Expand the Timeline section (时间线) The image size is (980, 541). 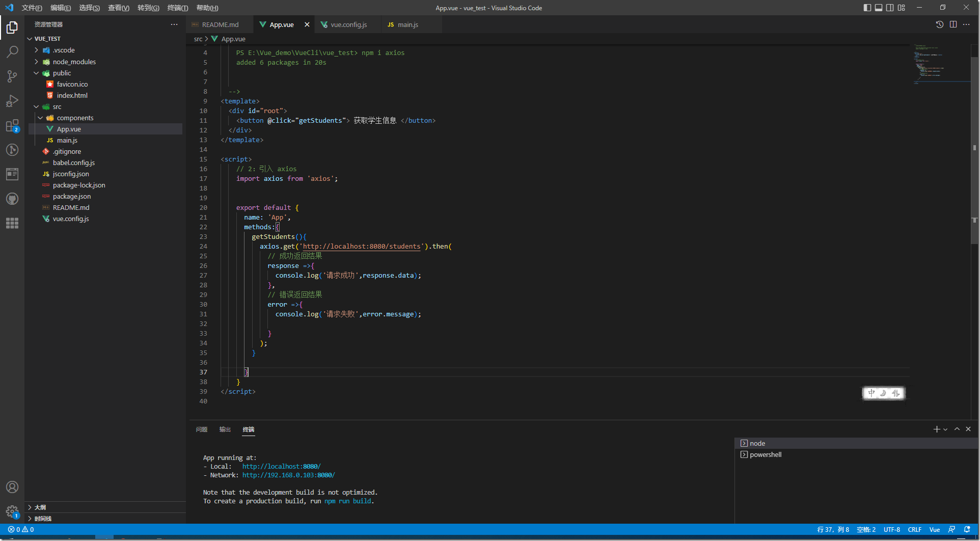[105, 519]
